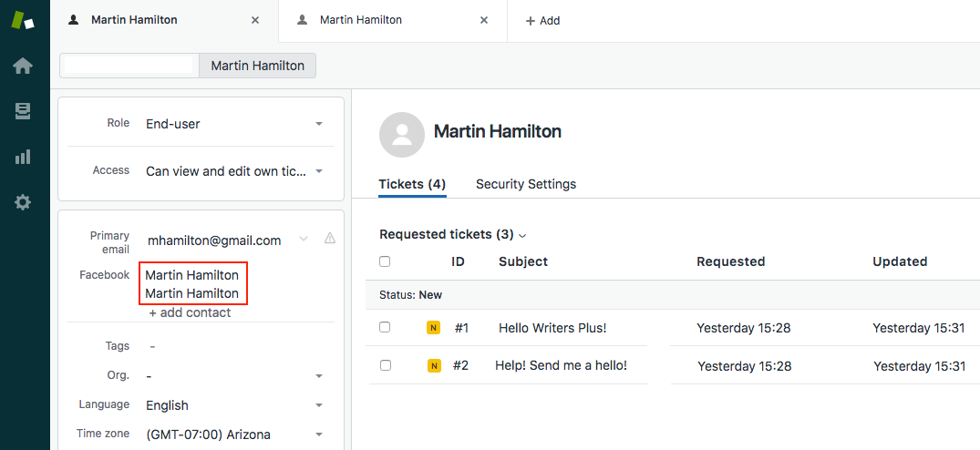Click the Zendesk logo icon
This screenshot has width=980, height=450.
23,20
